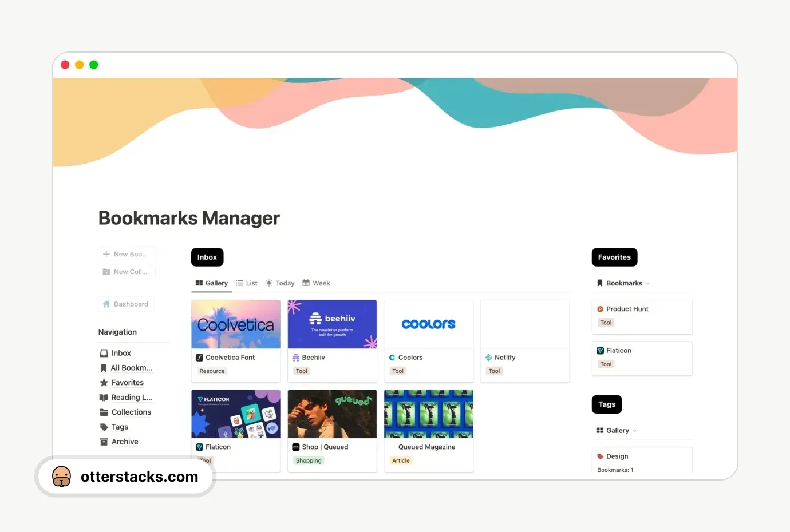Screen dimensions: 790x532
Task: Open the Queued Magazine cover thumbnail
Action: click(429, 414)
